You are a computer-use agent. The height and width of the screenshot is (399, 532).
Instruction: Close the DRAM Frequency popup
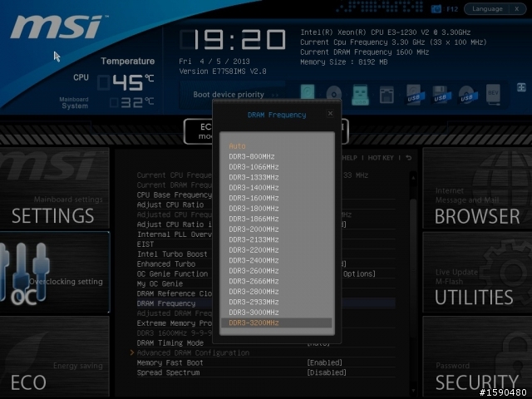click(330, 113)
